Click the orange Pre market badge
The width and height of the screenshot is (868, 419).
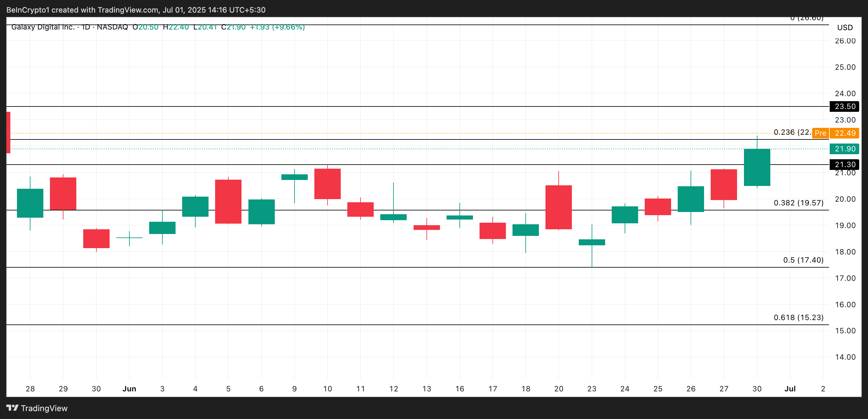click(820, 133)
